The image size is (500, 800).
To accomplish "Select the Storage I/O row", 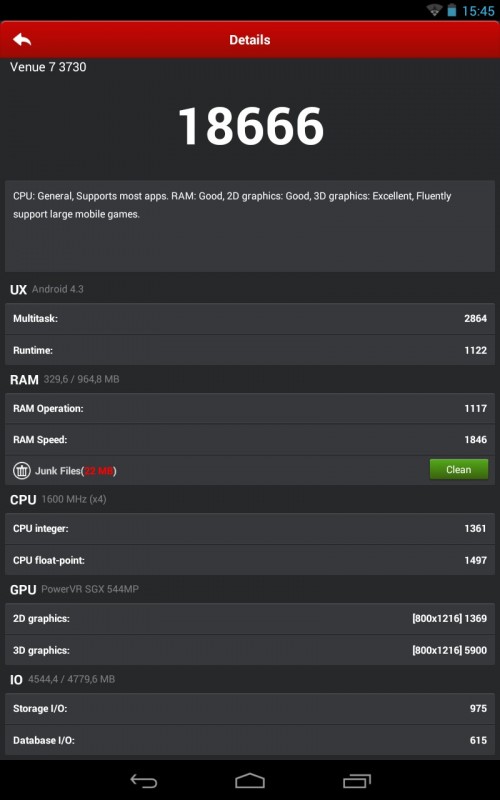I will coord(250,708).
